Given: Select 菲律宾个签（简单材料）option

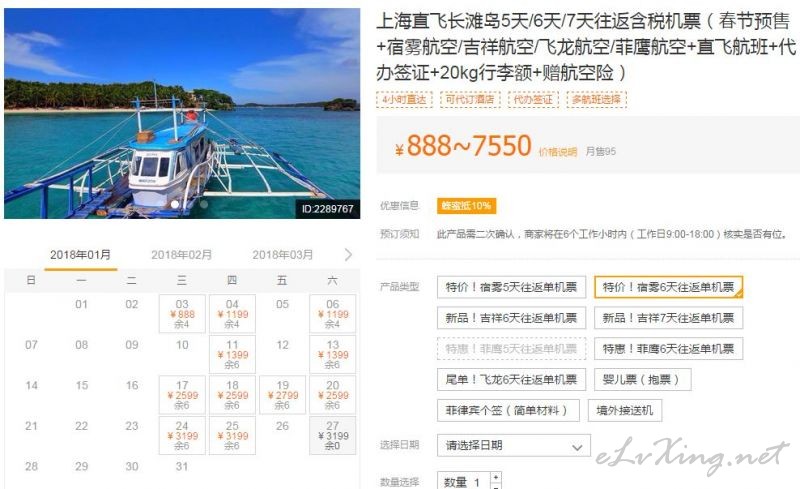Looking at the screenshot, I should (x=508, y=410).
